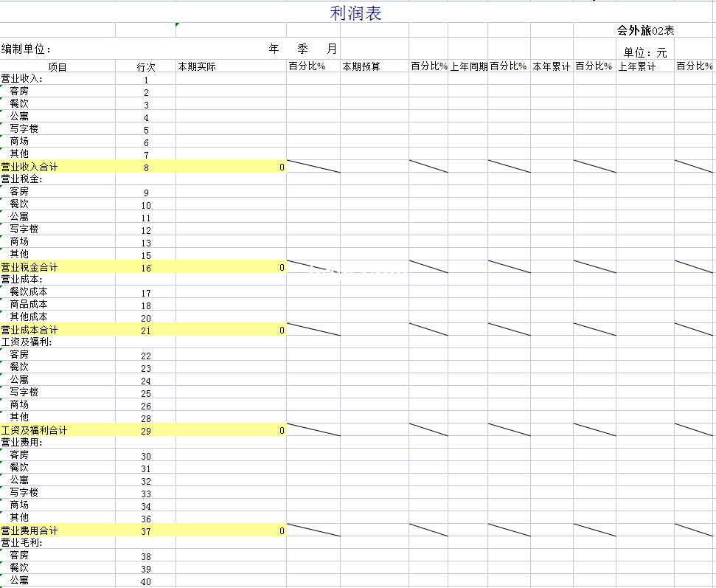Click the 上年累计 header cell
716x588 pixels.
coord(637,67)
